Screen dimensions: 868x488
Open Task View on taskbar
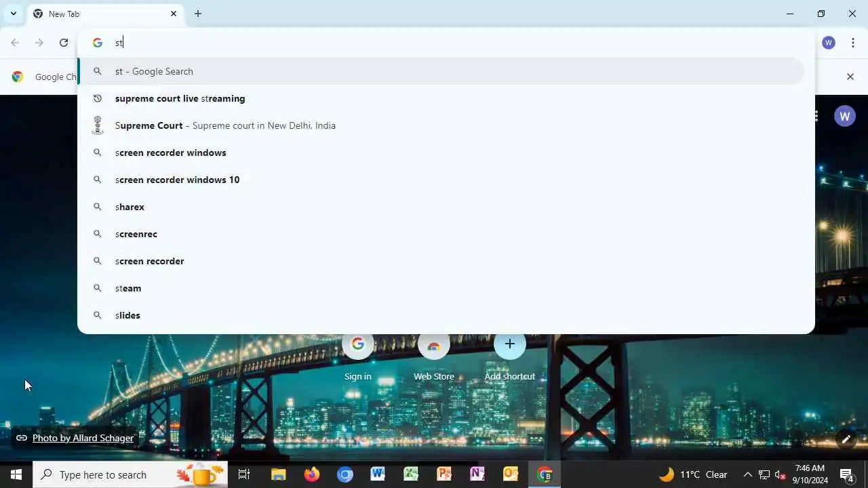(x=244, y=474)
